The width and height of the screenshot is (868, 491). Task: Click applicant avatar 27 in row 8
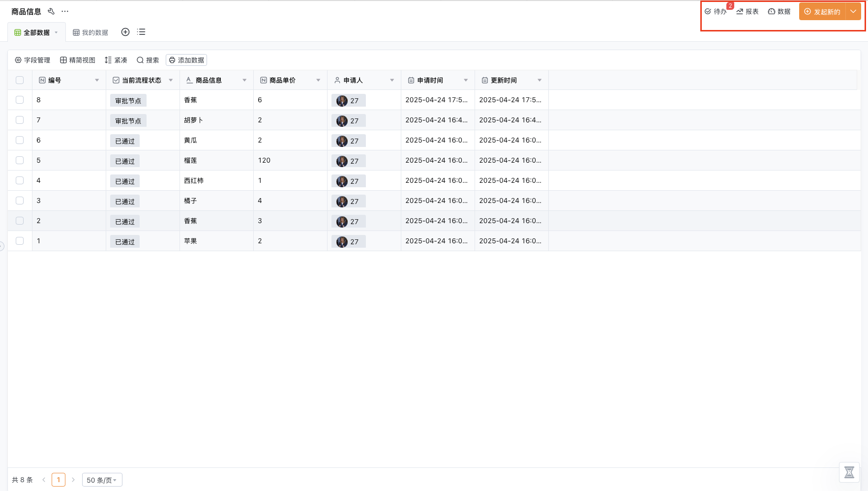pyautogui.click(x=349, y=100)
